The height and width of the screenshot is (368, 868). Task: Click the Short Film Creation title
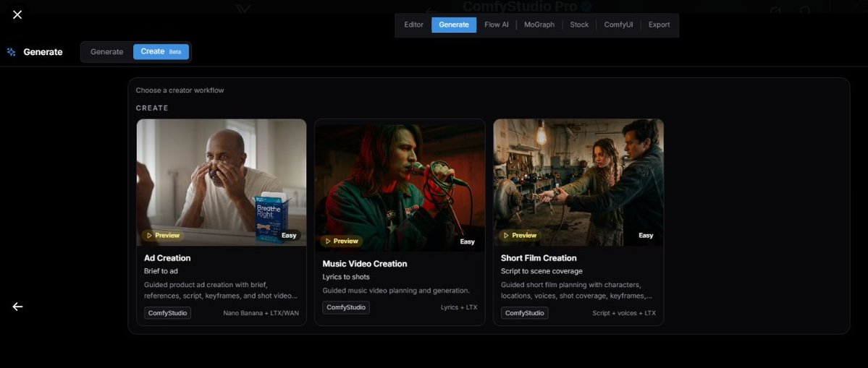[539, 258]
